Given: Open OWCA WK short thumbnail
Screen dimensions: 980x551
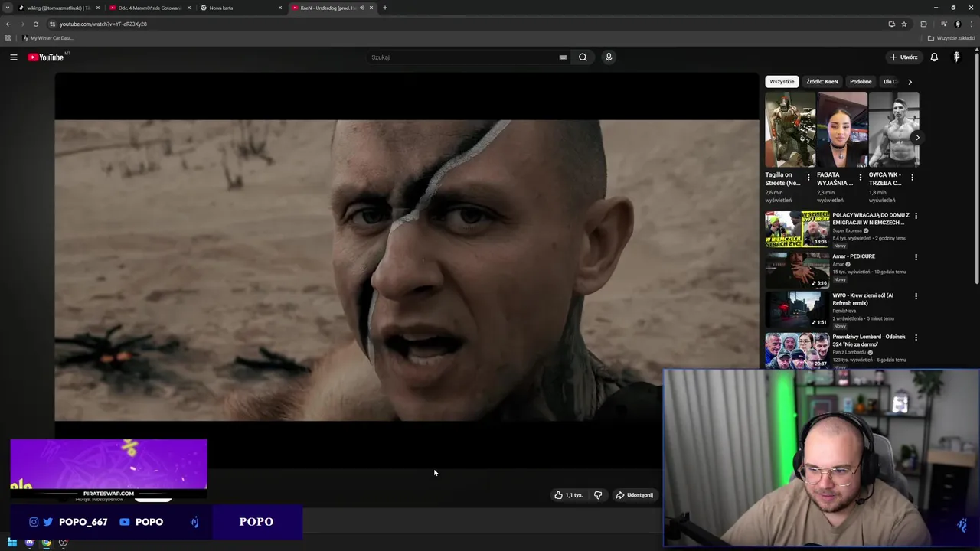Looking at the screenshot, I should (x=894, y=129).
